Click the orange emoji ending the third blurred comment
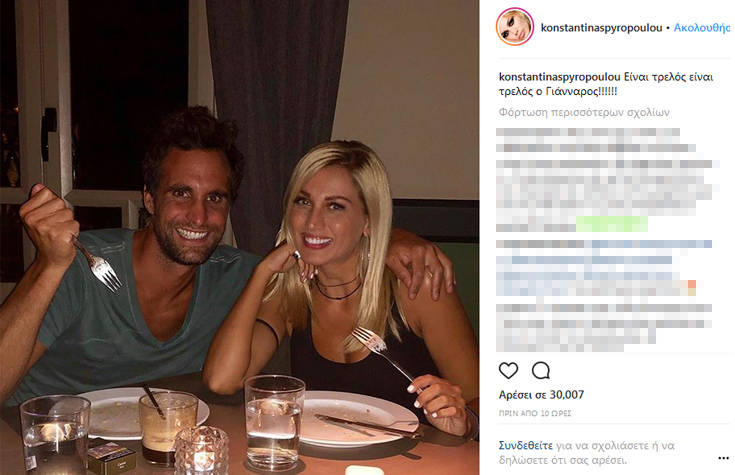The height and width of the screenshot is (475, 735). [x=691, y=288]
